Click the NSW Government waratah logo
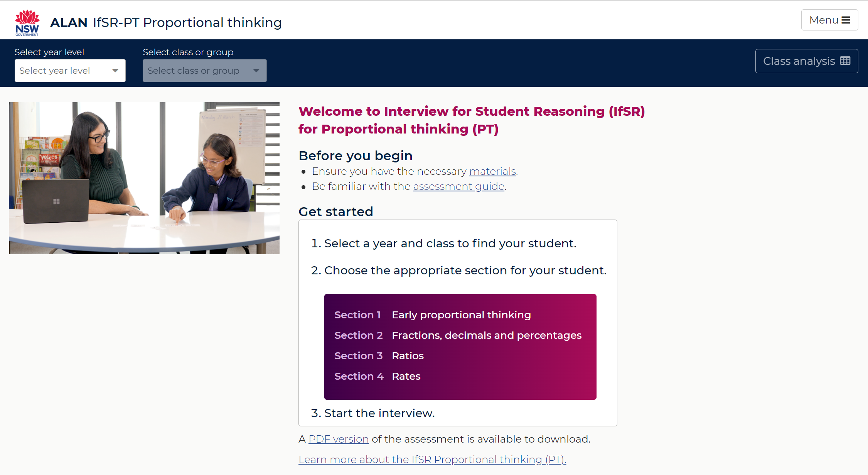The height and width of the screenshot is (475, 868). (x=27, y=22)
